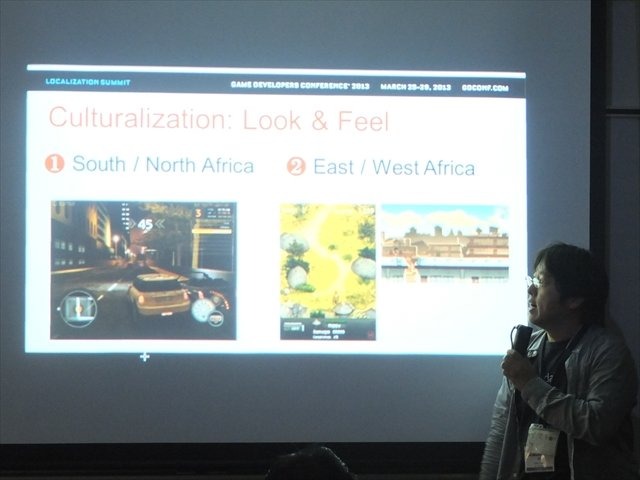Click the orange number 2 circle
Image resolution: width=640 pixels, height=480 pixels.
[296, 166]
